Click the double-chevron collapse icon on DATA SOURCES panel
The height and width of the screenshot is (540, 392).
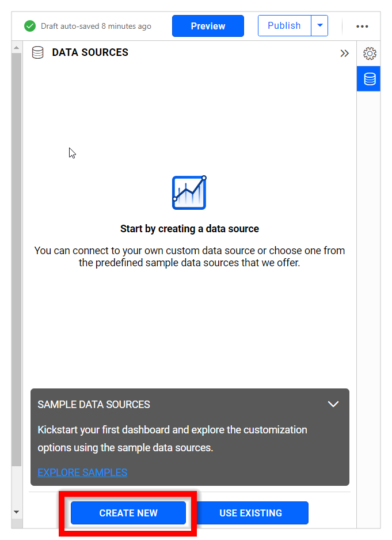[x=344, y=53]
